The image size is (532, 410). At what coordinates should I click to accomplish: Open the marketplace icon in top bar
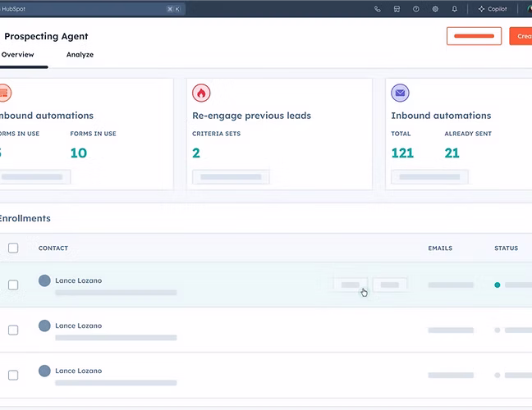coord(397,9)
